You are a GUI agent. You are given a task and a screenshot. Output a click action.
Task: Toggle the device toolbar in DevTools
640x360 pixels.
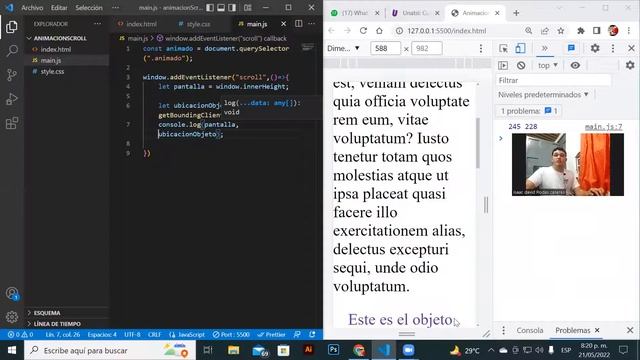pyautogui.click(x=520, y=48)
